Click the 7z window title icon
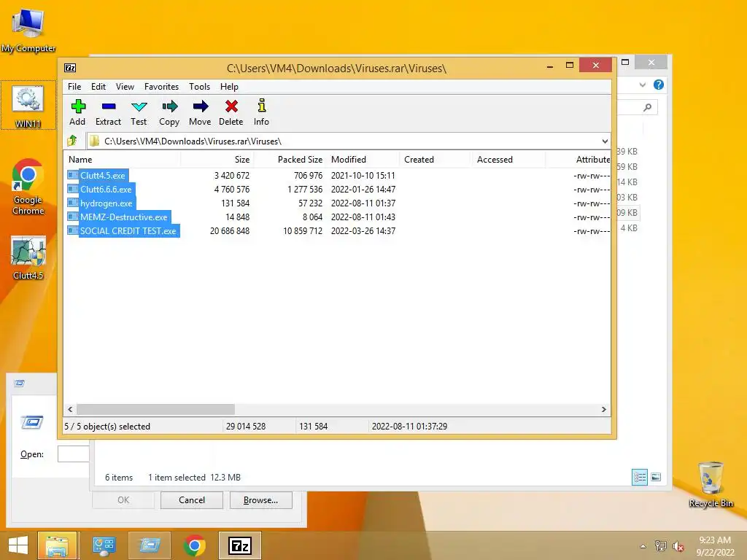This screenshot has height=560, width=747. (70, 68)
